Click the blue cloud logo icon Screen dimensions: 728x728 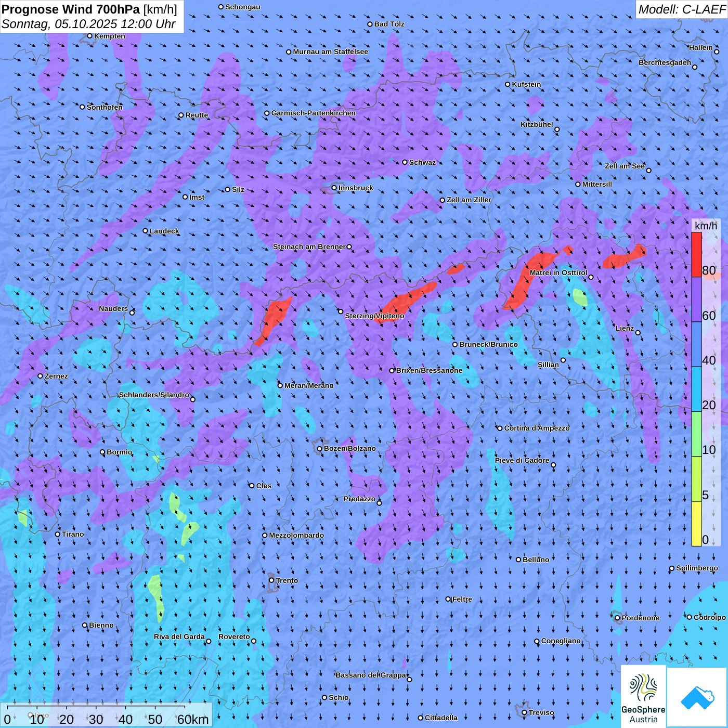697,698
